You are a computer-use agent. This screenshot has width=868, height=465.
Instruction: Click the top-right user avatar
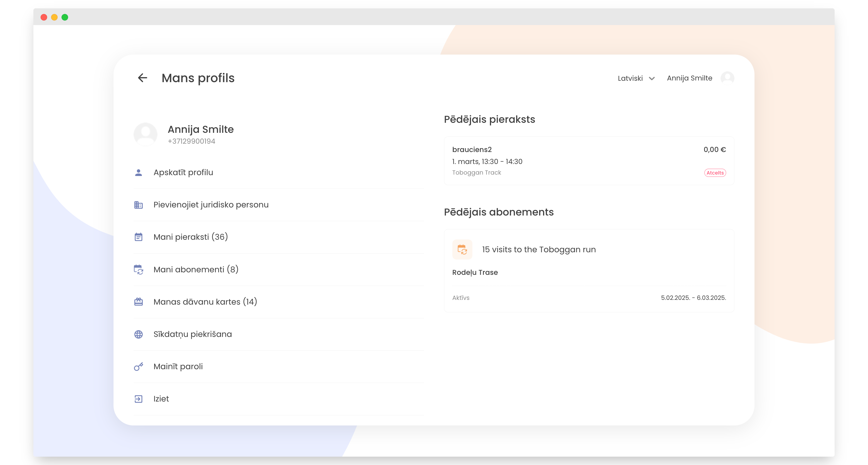[727, 78]
